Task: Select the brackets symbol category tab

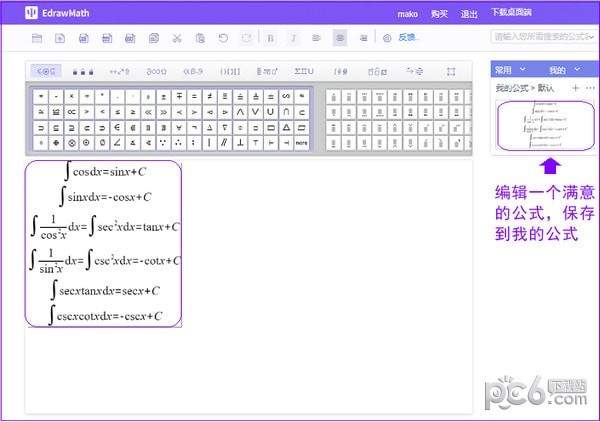Action: tap(230, 71)
